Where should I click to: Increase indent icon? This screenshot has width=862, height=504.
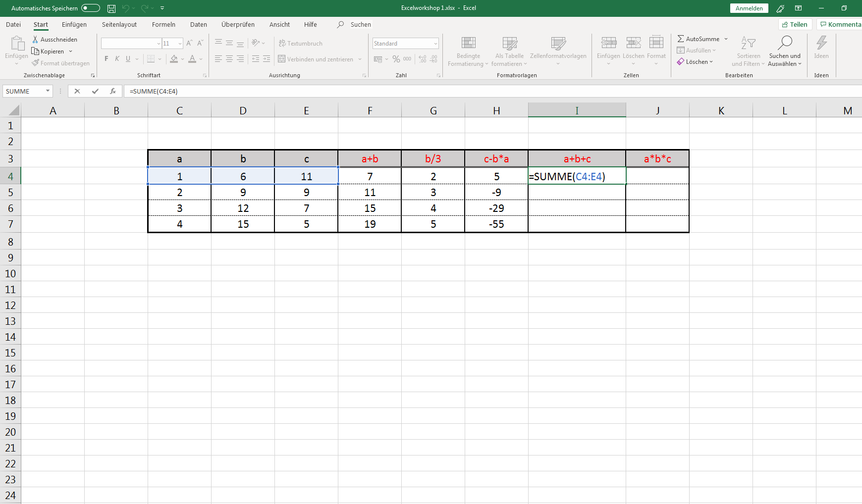tap(267, 59)
